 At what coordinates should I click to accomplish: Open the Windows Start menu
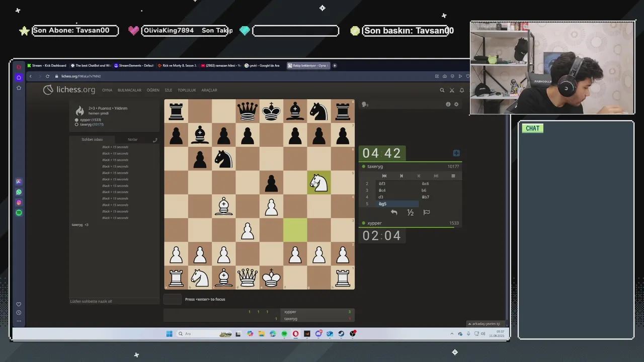tap(169, 334)
